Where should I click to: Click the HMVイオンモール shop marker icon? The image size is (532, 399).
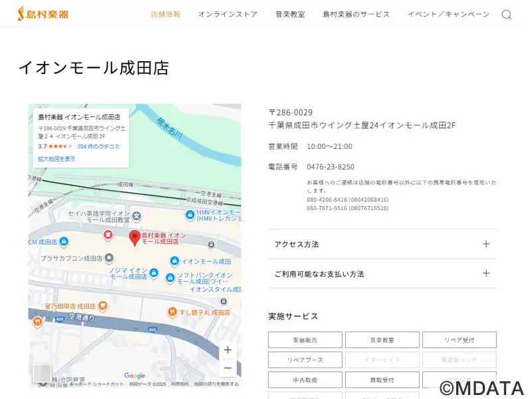(190, 215)
